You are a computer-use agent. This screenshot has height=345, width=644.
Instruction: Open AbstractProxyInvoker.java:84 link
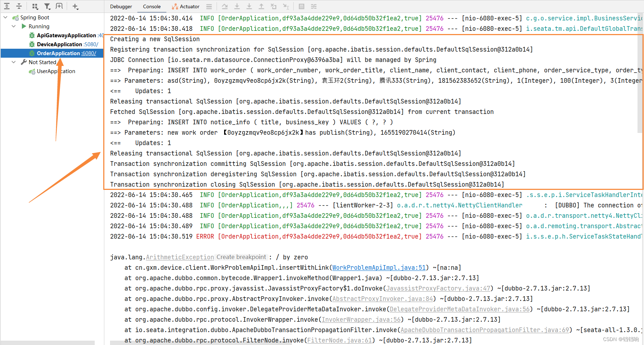click(383, 299)
